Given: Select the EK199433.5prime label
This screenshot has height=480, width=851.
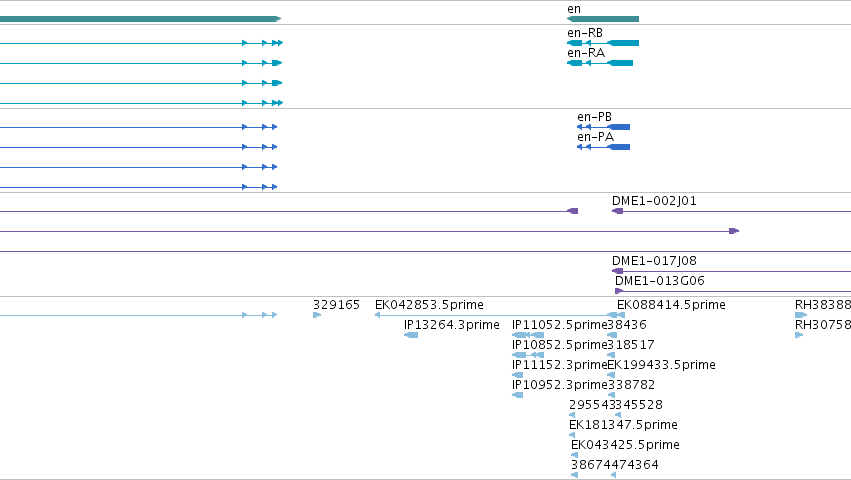Looking at the screenshot, I should coord(661,365).
